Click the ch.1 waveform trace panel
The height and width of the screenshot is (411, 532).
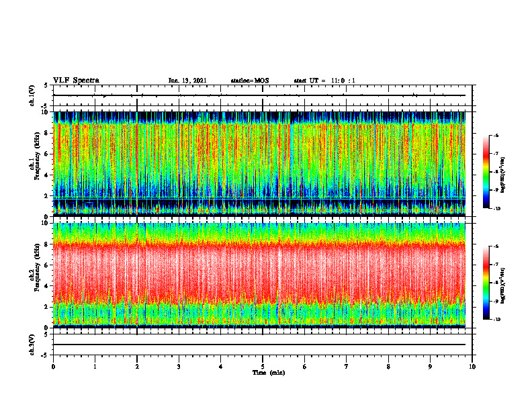263,95
